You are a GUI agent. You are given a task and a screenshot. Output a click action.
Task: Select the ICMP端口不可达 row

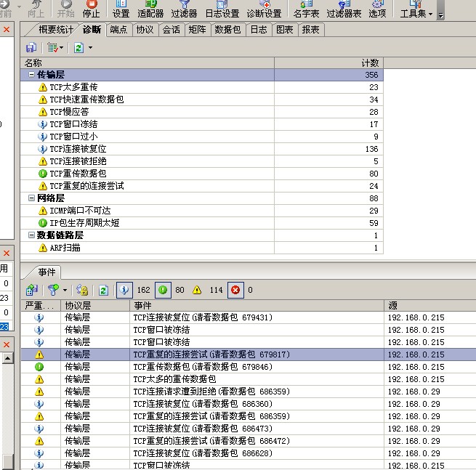tap(202, 211)
